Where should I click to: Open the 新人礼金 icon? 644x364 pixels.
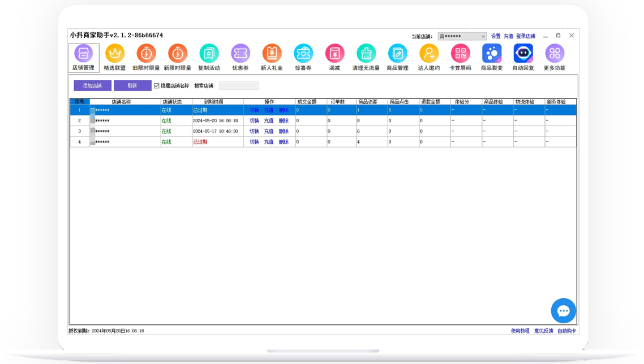pyautogui.click(x=272, y=54)
